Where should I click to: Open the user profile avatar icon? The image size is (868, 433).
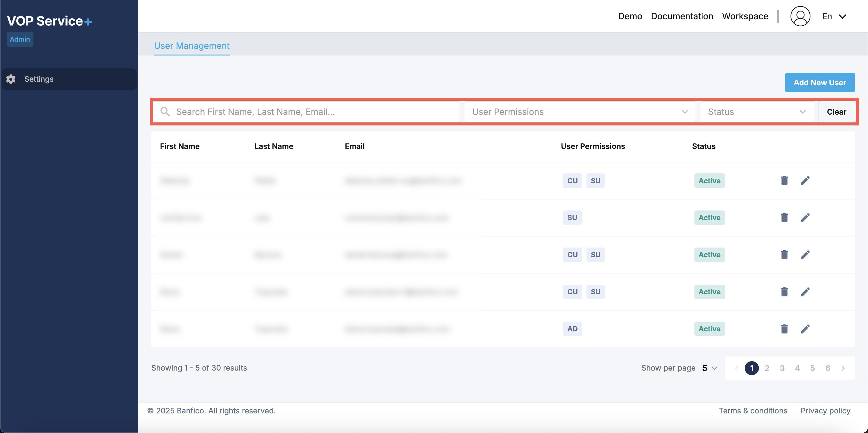800,16
